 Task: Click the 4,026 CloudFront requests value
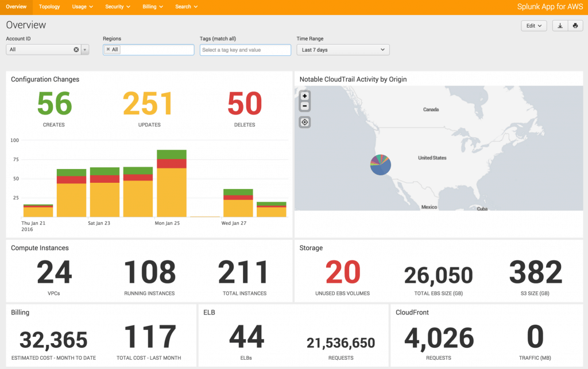point(439,339)
